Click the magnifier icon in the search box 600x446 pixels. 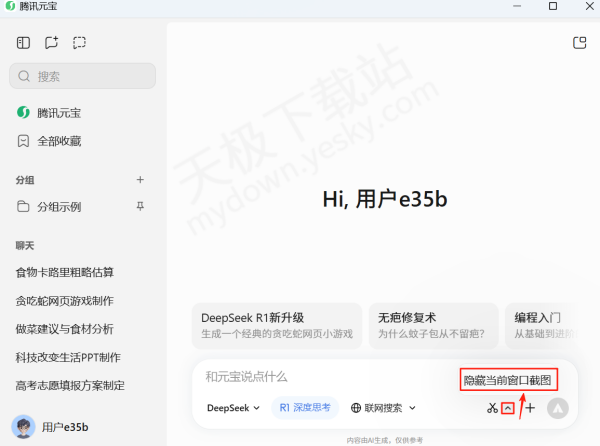coord(24,76)
